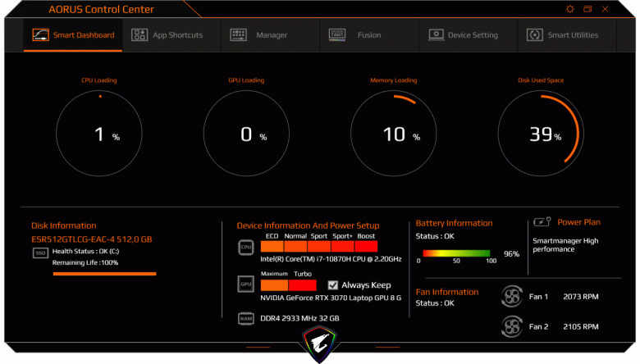Click the Fan 2 icon
Viewport: 640px width, 364px height.
512,326
